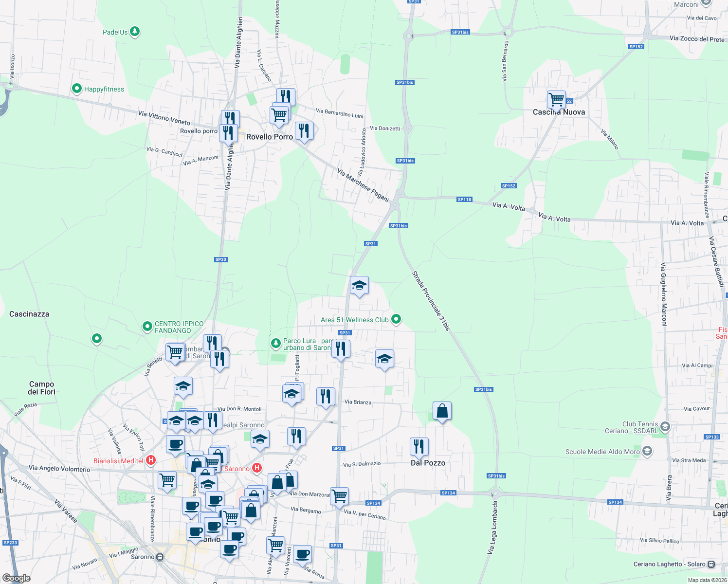
Task: Select the Happyfitness green marker
Action: pos(76,88)
